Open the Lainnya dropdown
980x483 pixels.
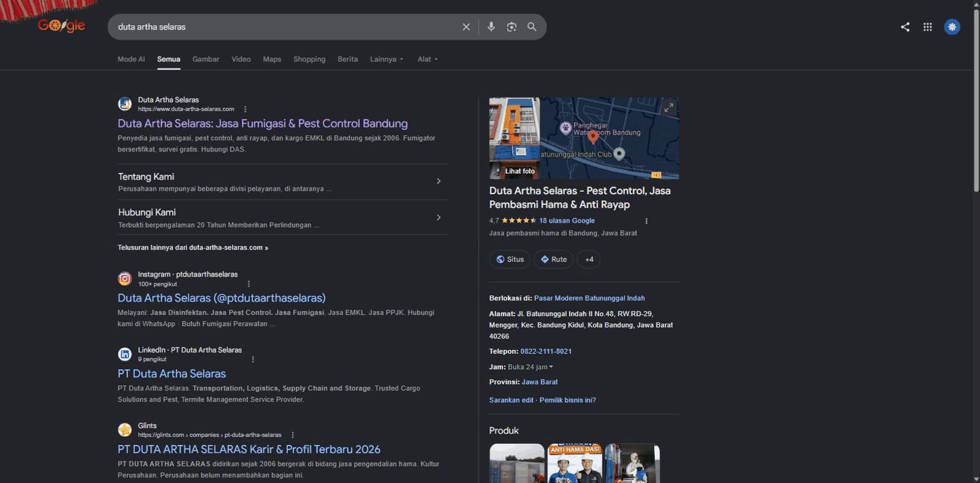coord(386,59)
